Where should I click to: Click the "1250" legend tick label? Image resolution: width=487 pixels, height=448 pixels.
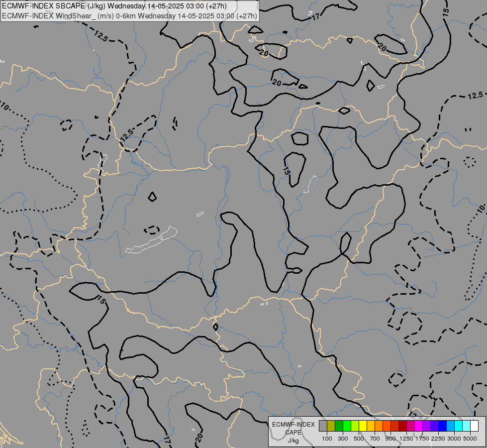click(406, 439)
